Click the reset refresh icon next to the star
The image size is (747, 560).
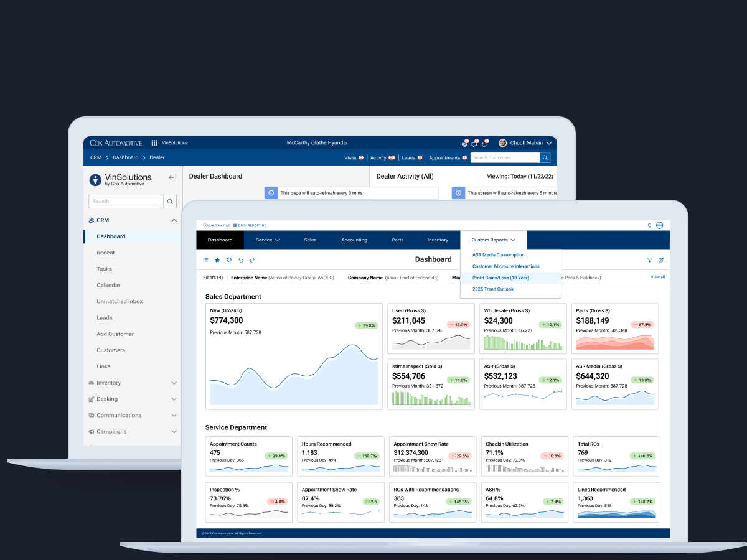(229, 260)
